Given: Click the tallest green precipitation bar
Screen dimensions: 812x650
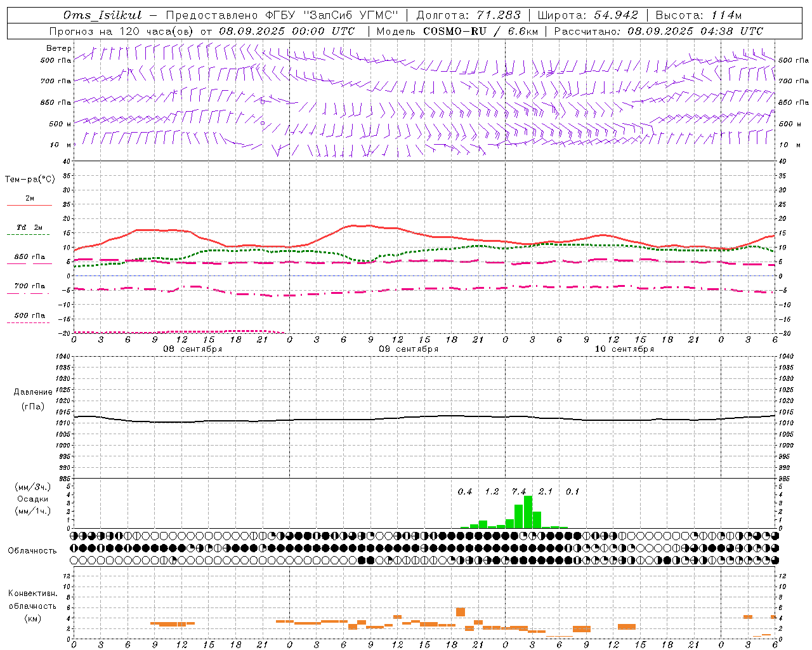Looking at the screenshot, I should pos(528,512).
